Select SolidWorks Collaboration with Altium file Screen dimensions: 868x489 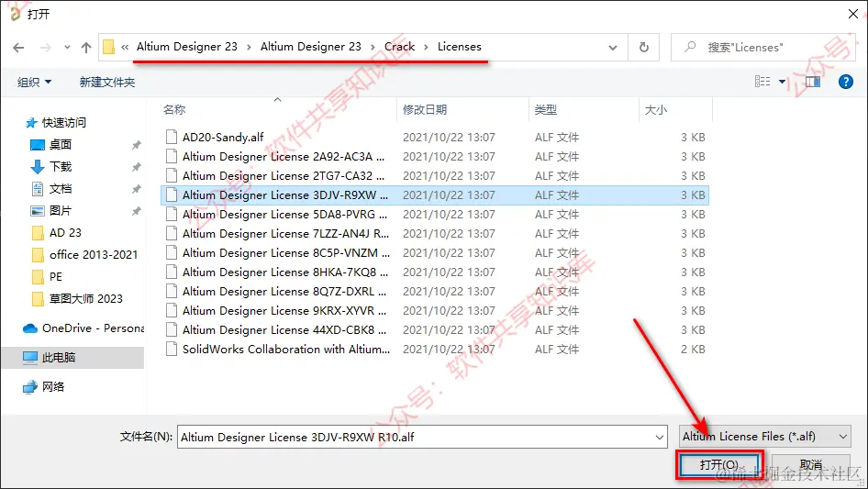point(435,350)
